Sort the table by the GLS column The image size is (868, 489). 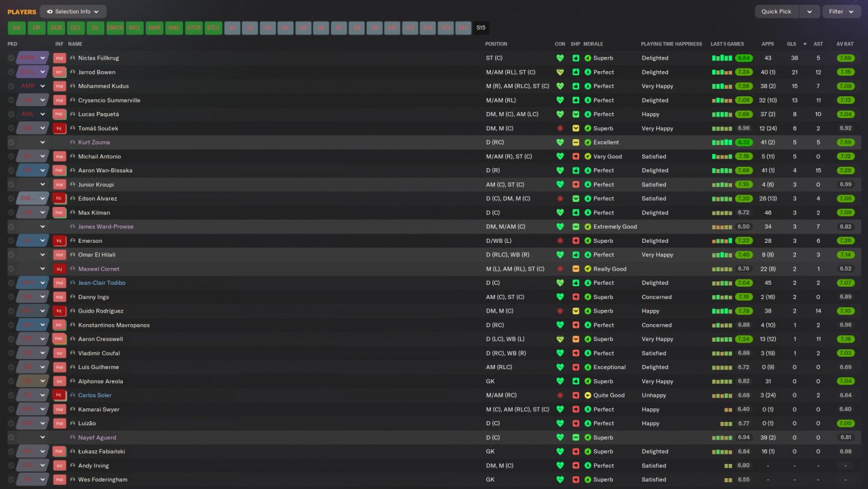click(x=791, y=44)
